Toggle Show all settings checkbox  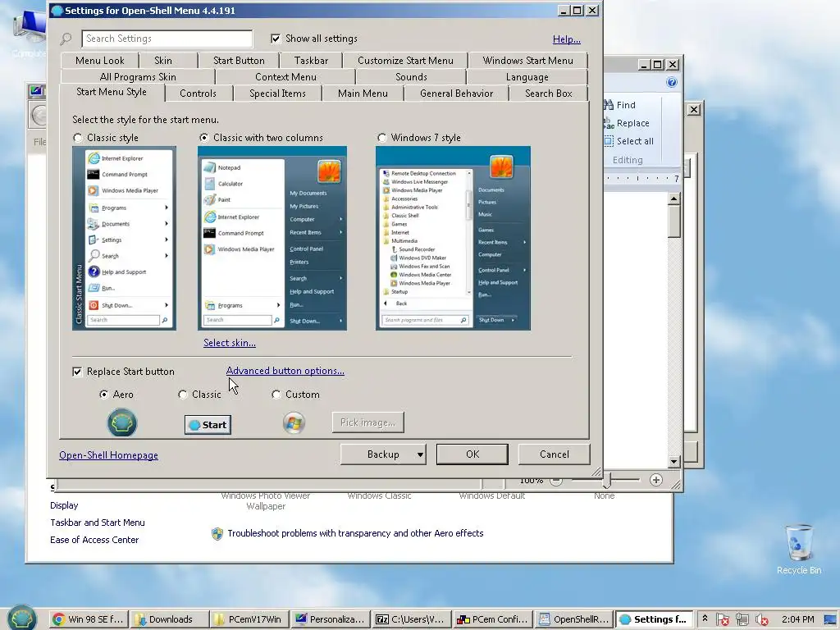pos(276,39)
